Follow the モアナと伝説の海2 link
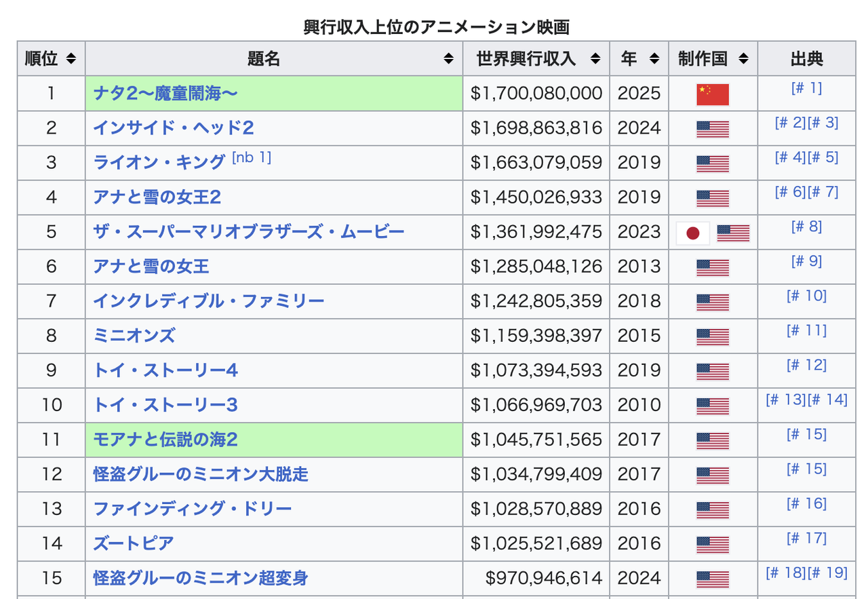 point(165,439)
